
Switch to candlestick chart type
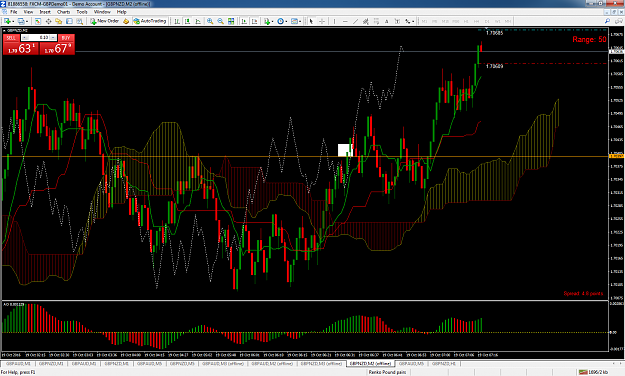pos(187,21)
